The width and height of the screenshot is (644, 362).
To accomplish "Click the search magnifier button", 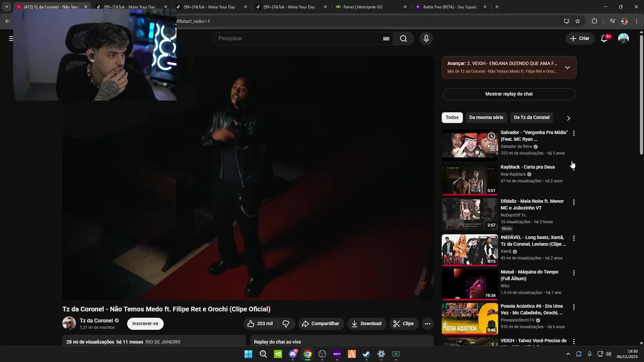I will (x=403, y=39).
